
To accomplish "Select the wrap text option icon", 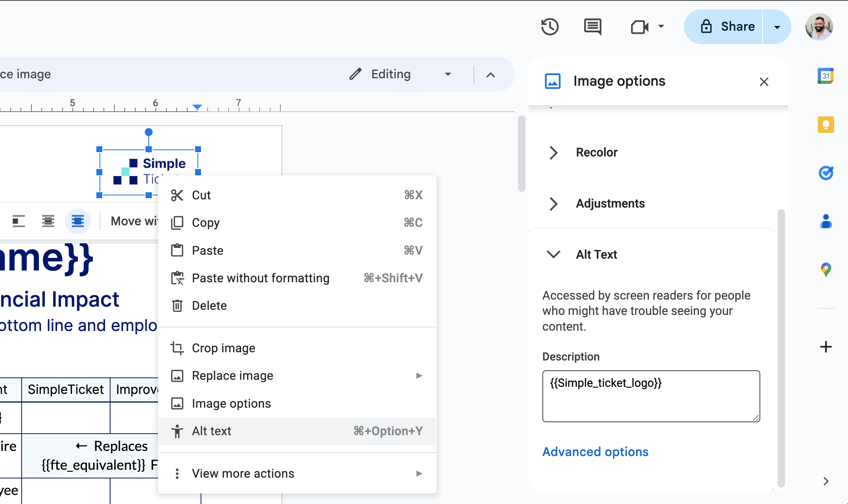I will coord(48,221).
